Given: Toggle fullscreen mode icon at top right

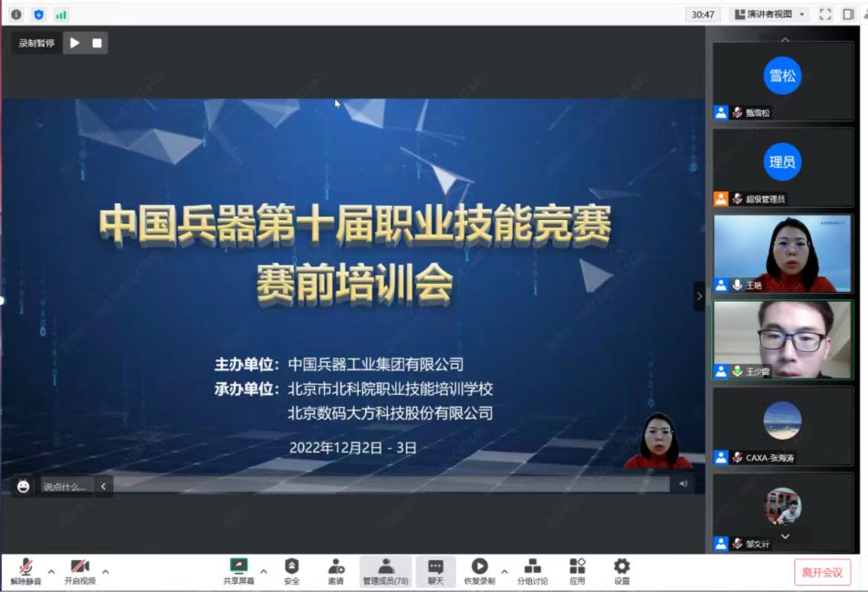Looking at the screenshot, I should pos(825,15).
